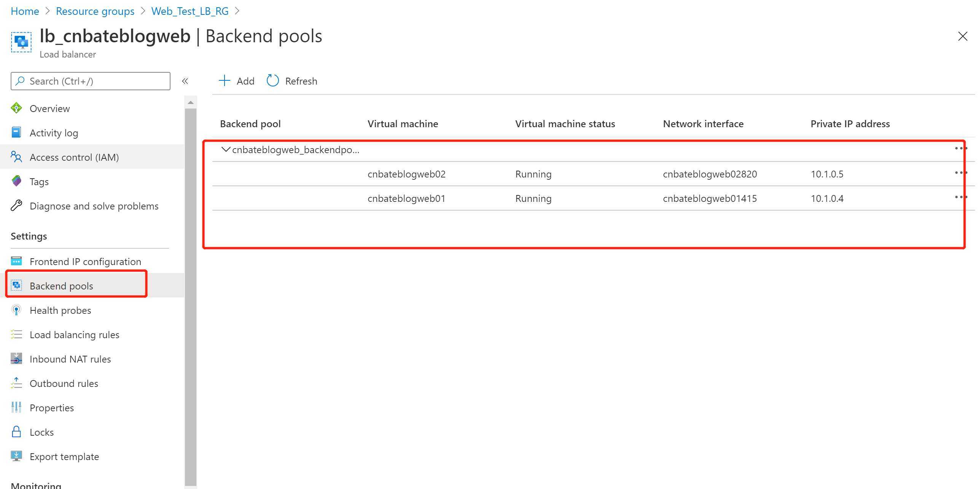This screenshot has width=980, height=489.
Task: Click the Add button label
Action: 245,81
